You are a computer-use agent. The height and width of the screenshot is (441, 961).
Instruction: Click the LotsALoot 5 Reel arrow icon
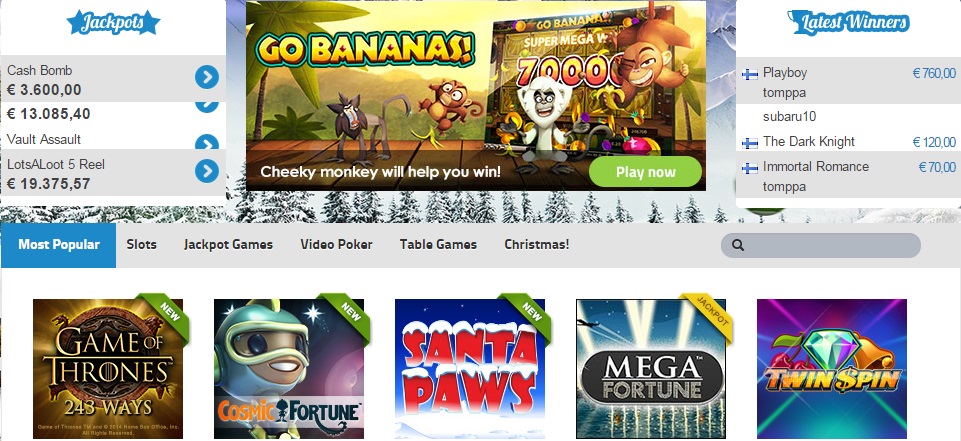(207, 171)
